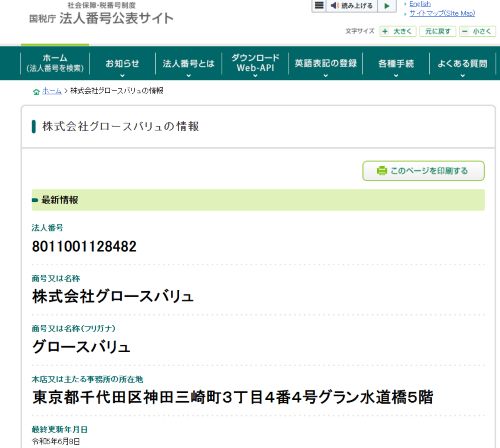Open the hamburger menu icon beside the read-aloud control
The height and width of the screenshot is (448, 500).
pos(319,5)
